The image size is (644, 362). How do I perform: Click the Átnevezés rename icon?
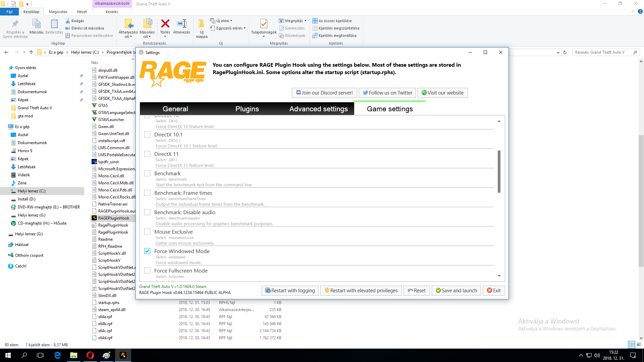pyautogui.click(x=181, y=24)
